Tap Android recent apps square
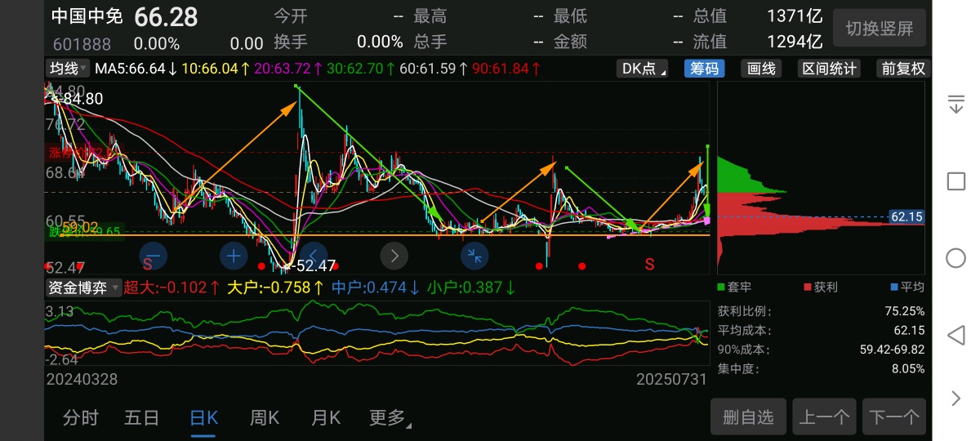Viewport: 980px width, 441px height. [955, 181]
